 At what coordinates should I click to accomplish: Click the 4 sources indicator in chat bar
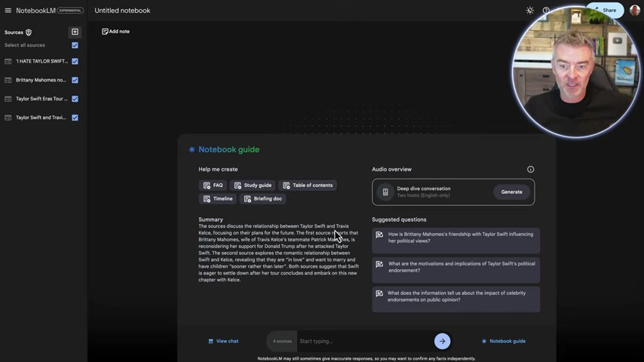point(282,341)
